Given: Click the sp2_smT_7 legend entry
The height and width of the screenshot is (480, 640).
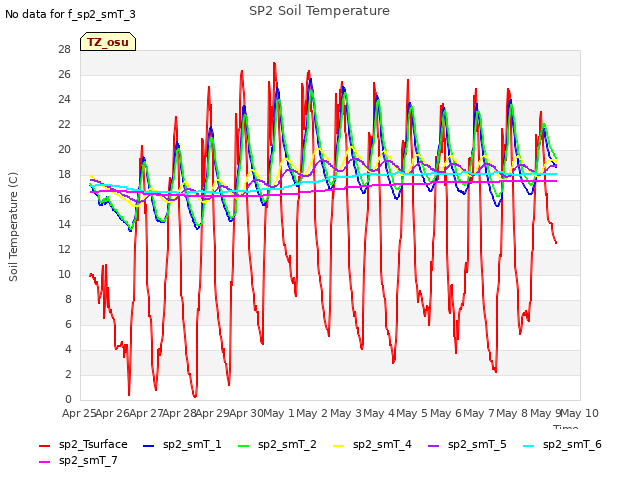Looking at the screenshot, I should 78,461.
